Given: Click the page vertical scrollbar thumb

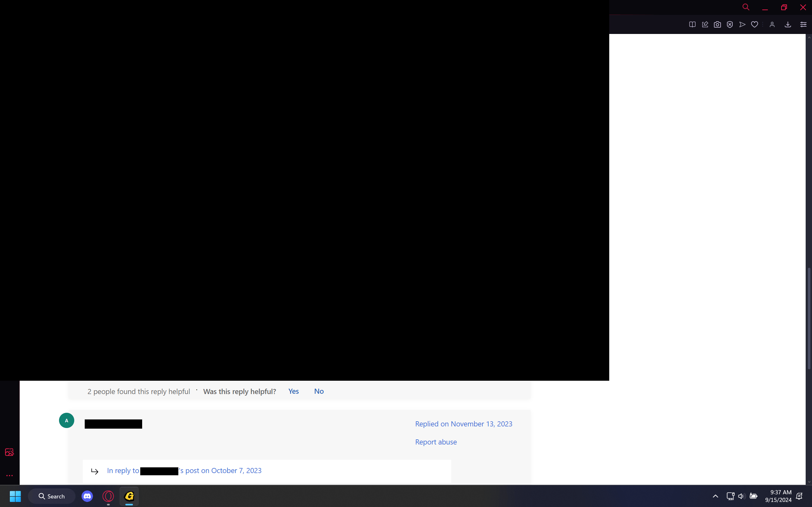Looking at the screenshot, I should (x=809, y=319).
